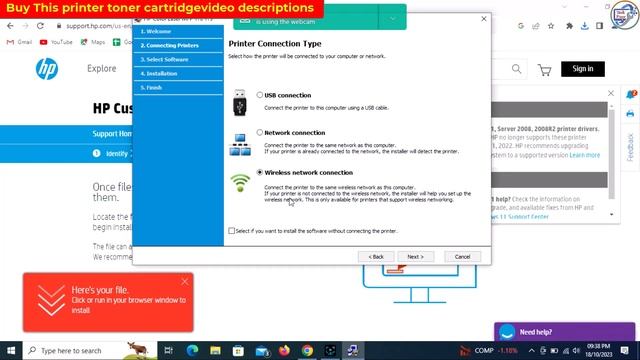
Task: Close the installer dialog window
Action: pyautogui.click(x=484, y=19)
